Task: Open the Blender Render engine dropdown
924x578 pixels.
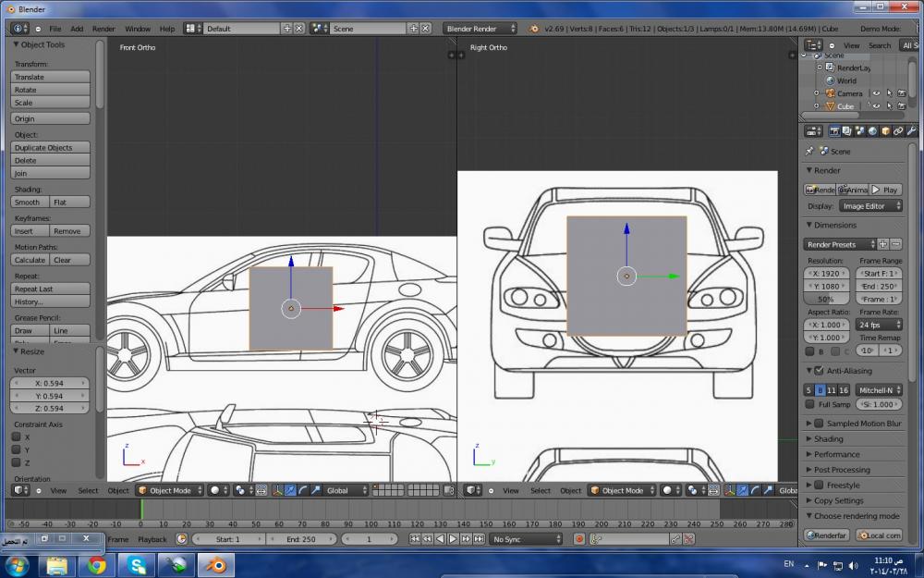Action: [480, 29]
